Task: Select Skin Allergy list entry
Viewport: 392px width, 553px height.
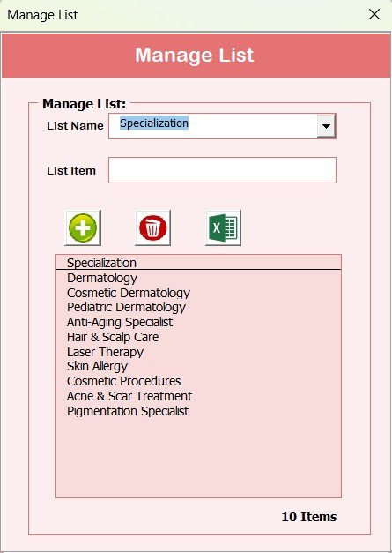Action: click(x=198, y=366)
